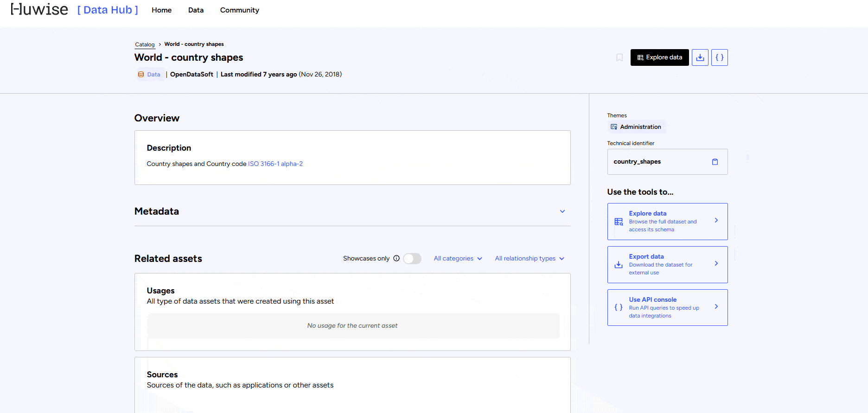The image size is (868, 413).
Task: Expand the Metadata section chevron
Action: 562,211
